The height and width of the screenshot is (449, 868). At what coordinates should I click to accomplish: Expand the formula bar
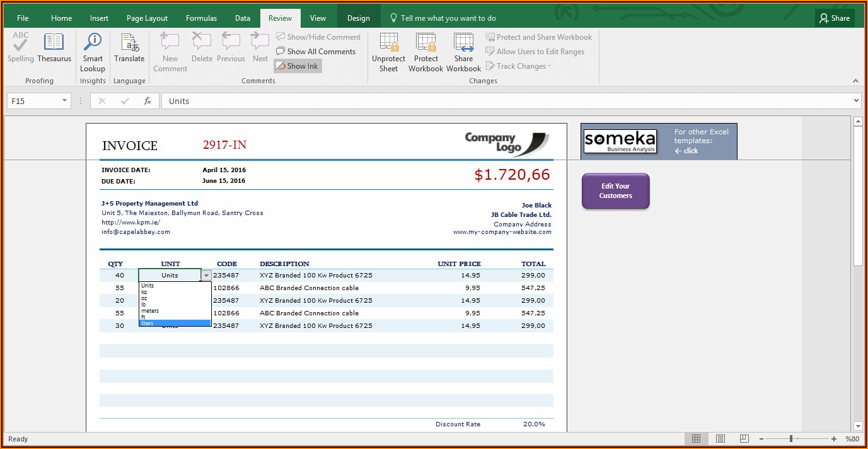pos(856,101)
